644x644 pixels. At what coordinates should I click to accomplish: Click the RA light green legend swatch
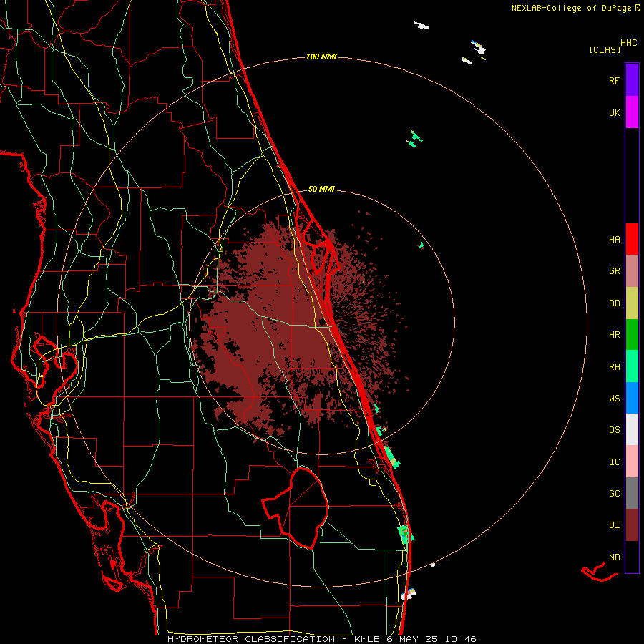632,366
